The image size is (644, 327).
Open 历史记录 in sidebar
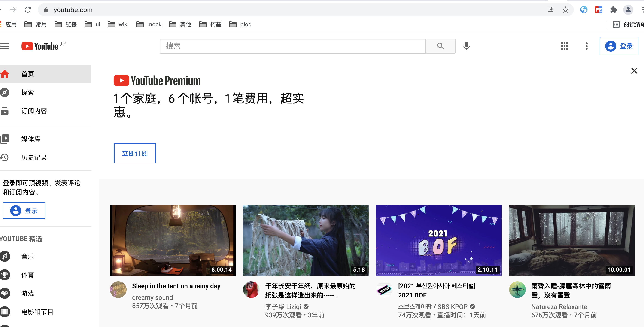(x=34, y=157)
